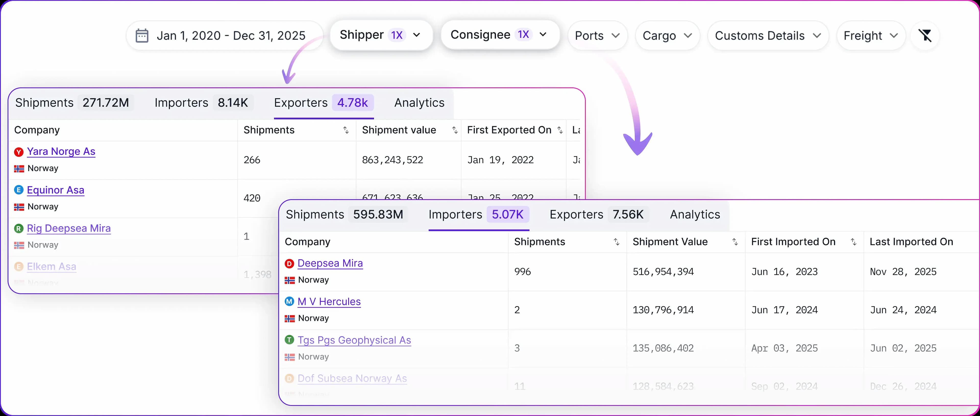Image resolution: width=980 pixels, height=416 pixels.
Task: Click the Equinor Asa avatar icon
Action: [x=19, y=190]
